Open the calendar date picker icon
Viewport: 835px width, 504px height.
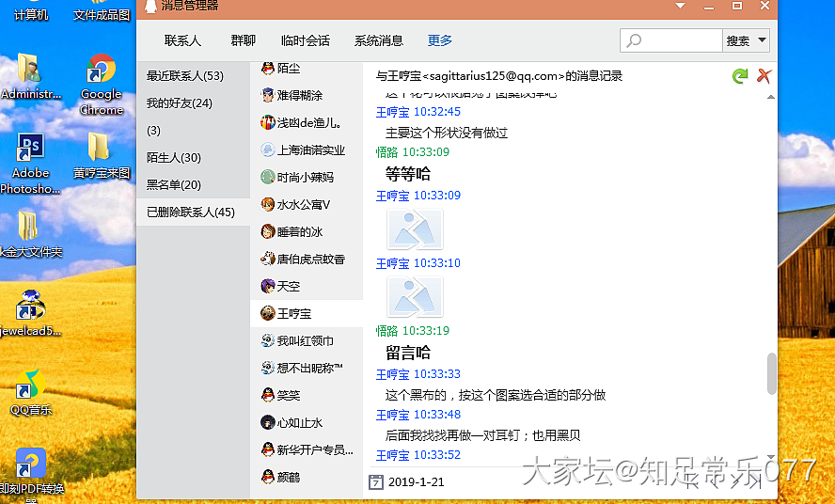click(376, 482)
